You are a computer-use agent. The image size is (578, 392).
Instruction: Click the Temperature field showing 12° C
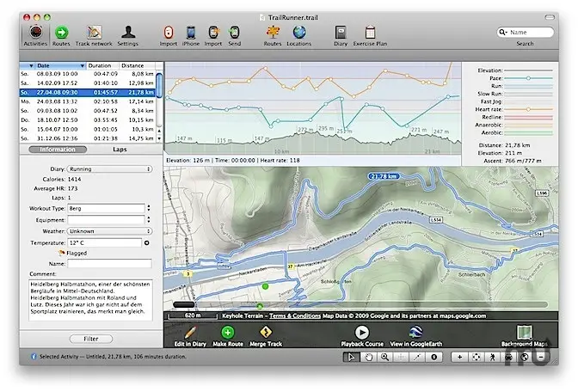pos(105,242)
